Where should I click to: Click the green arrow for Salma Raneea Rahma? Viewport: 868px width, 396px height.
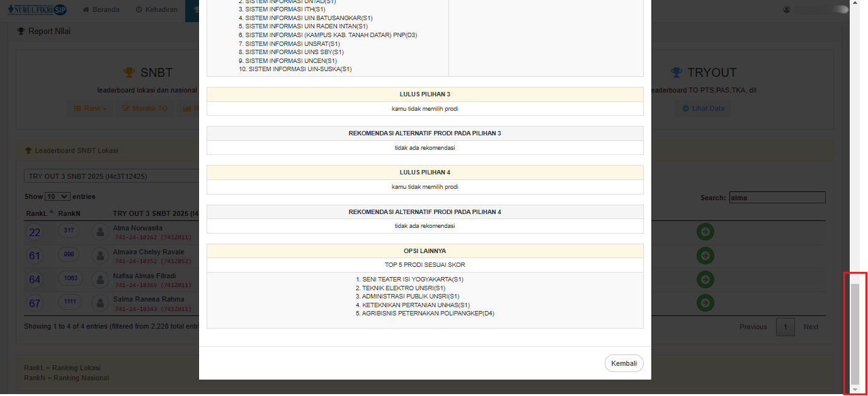pos(705,303)
